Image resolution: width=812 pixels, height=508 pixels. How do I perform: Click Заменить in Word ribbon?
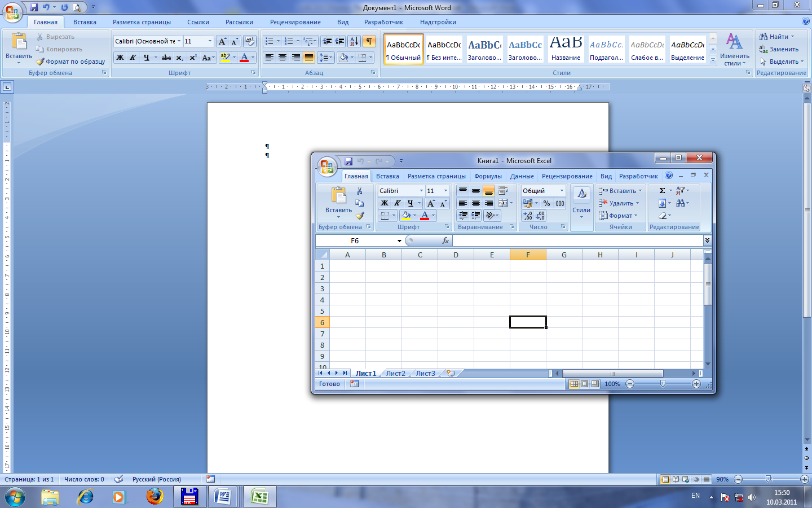click(779, 49)
